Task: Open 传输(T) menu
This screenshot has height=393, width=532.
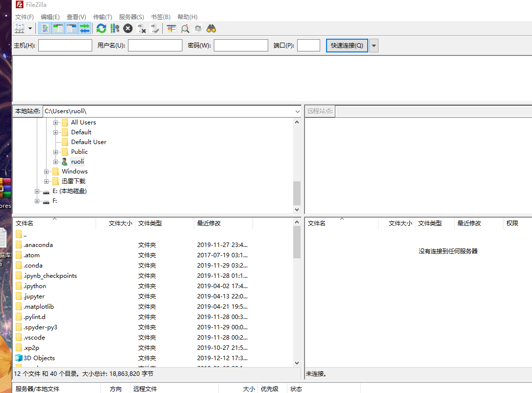Action: [102, 17]
